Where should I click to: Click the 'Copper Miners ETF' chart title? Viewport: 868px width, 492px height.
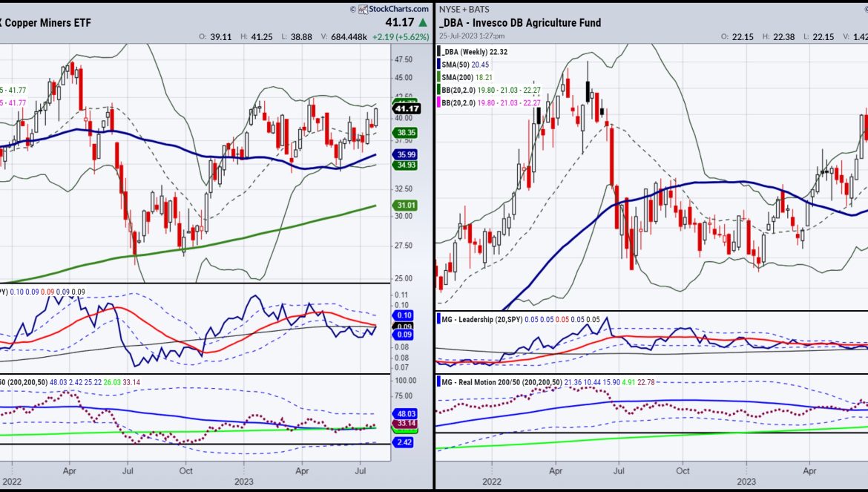(x=46, y=23)
